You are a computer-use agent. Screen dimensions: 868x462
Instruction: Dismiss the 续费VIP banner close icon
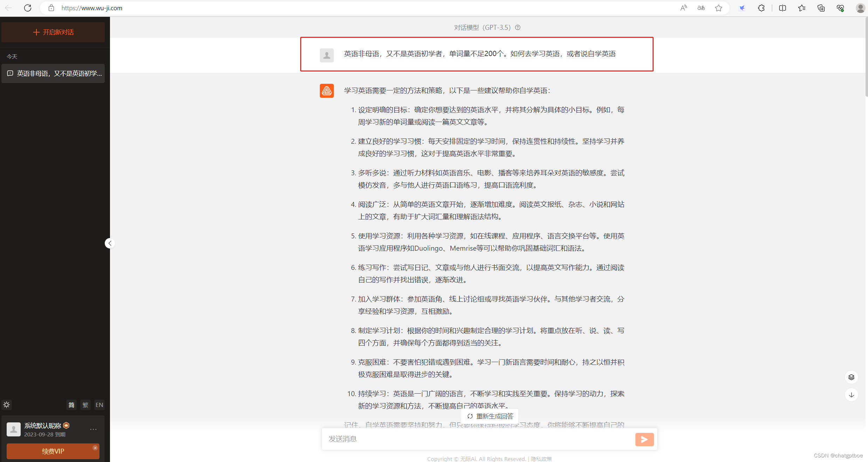point(95,448)
